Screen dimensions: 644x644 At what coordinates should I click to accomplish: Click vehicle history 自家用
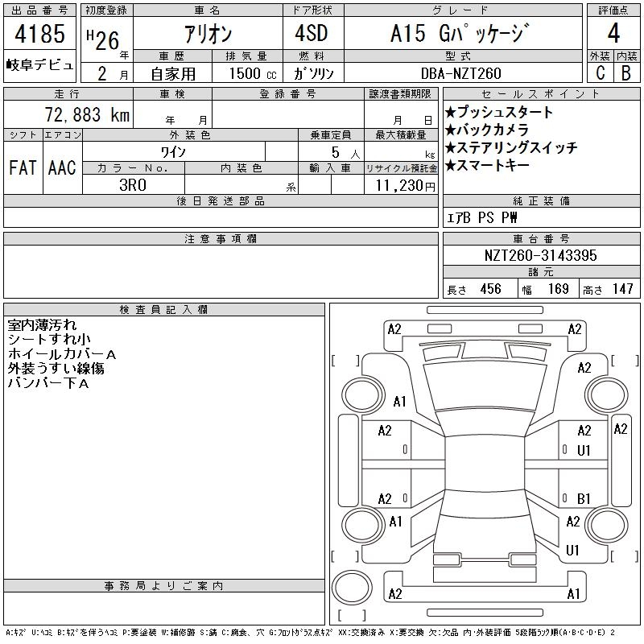pyautogui.click(x=173, y=74)
